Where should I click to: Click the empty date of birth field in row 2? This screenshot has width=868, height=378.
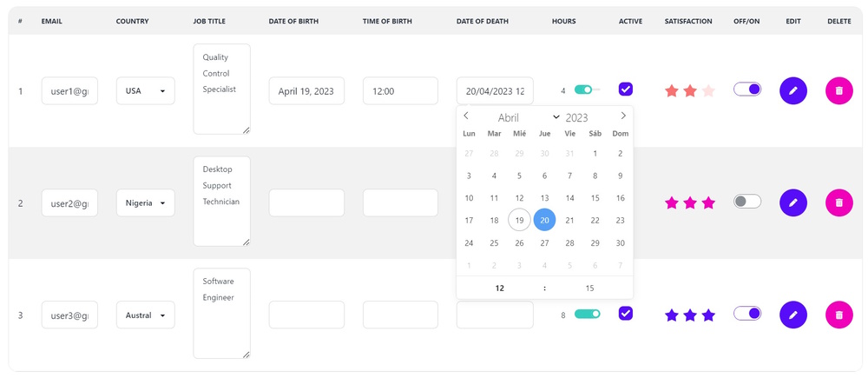[x=306, y=202]
